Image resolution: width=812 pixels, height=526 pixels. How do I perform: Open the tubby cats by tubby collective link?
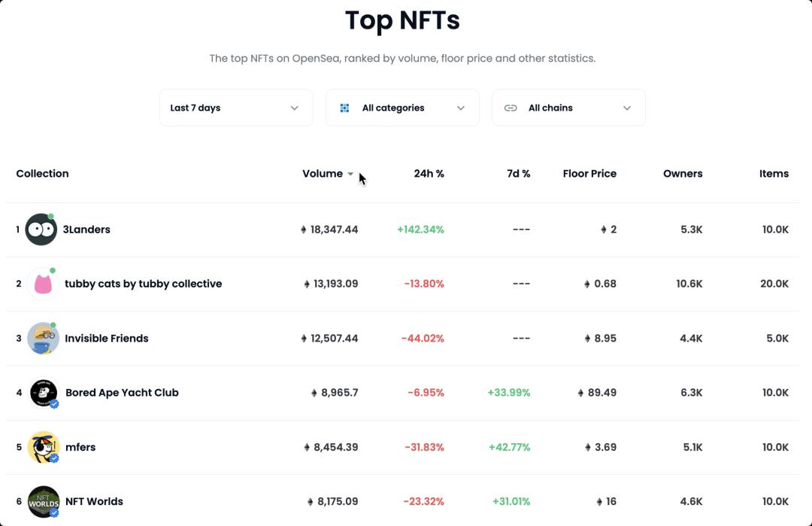tap(143, 284)
